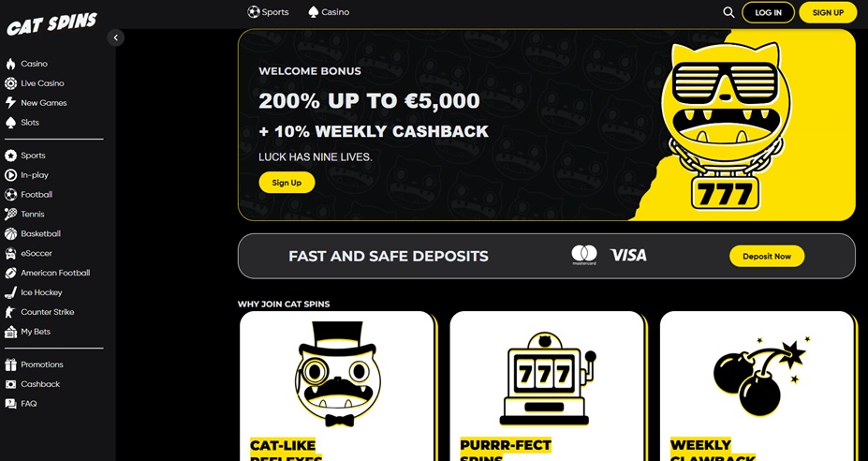
Task: Click the LOG IN button
Action: [768, 12]
